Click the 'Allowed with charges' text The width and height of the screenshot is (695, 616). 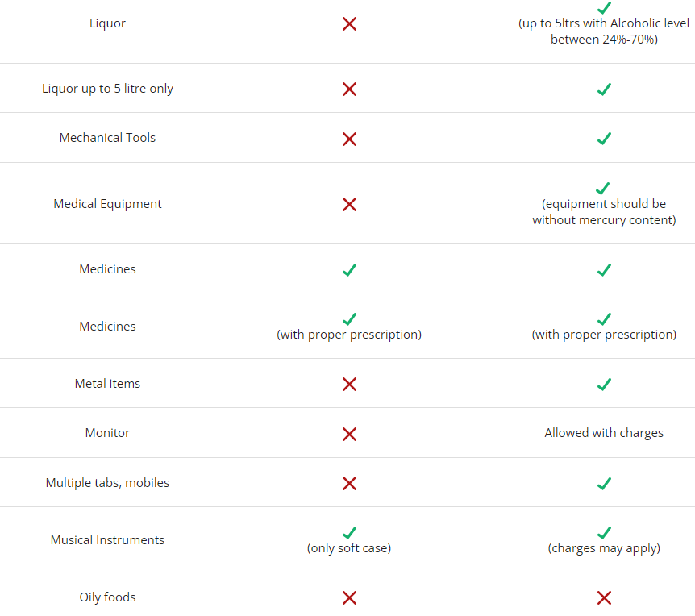point(604,433)
